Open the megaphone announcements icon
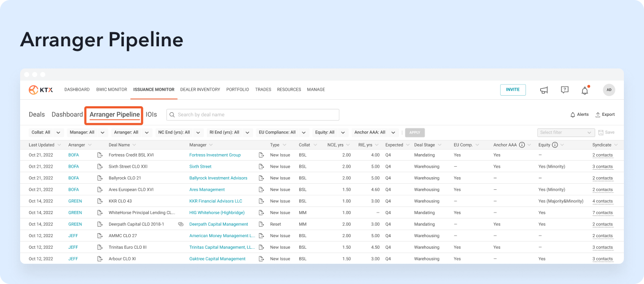This screenshot has height=284, width=644. pyautogui.click(x=544, y=90)
